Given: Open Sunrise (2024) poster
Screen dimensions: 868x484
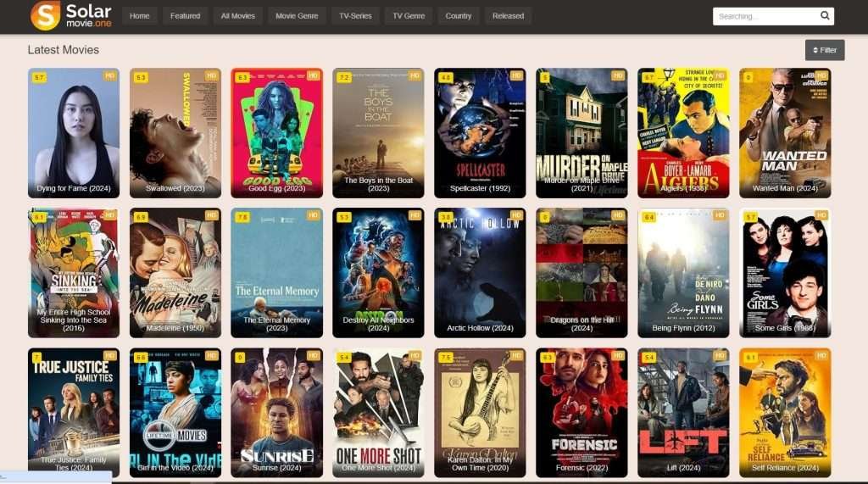Looking at the screenshot, I should (277, 413).
